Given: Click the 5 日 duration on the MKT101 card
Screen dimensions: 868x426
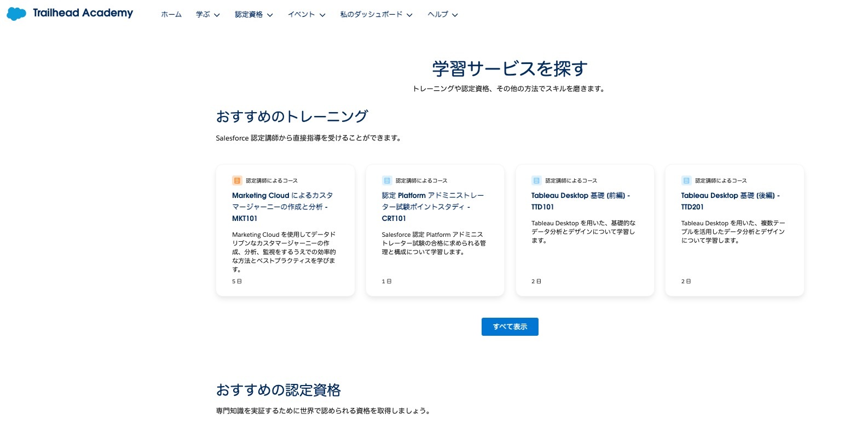Looking at the screenshot, I should 237,281.
